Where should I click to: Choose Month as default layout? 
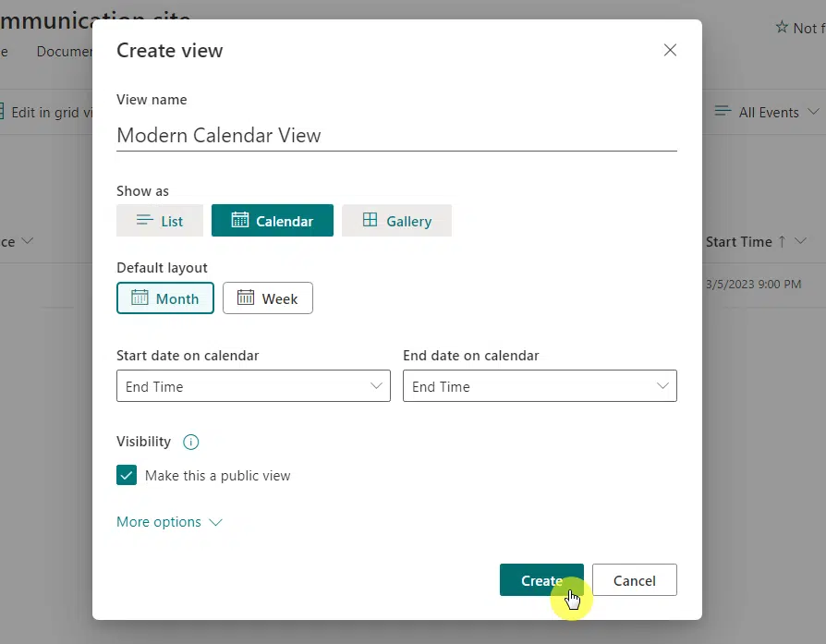164,298
